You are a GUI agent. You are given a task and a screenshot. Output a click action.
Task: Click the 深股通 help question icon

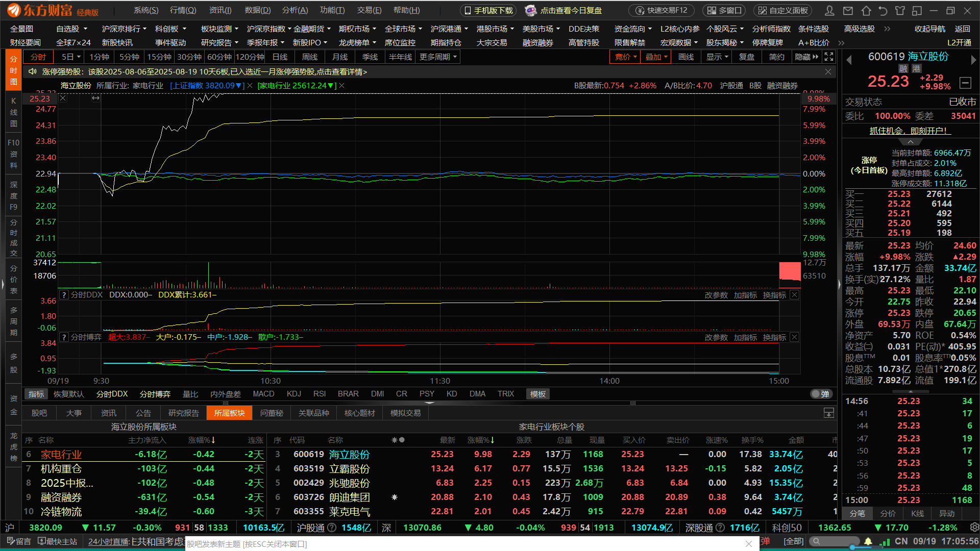720,528
